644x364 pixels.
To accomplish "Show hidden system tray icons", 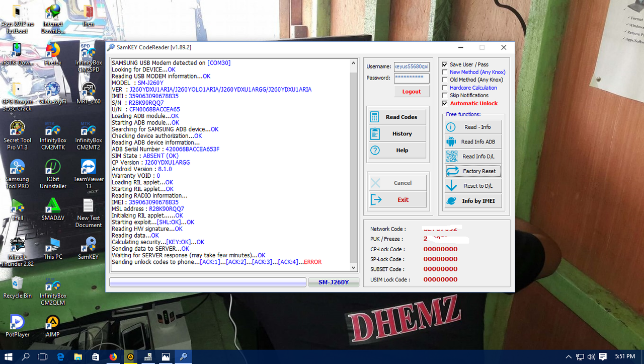I will coord(569,357).
